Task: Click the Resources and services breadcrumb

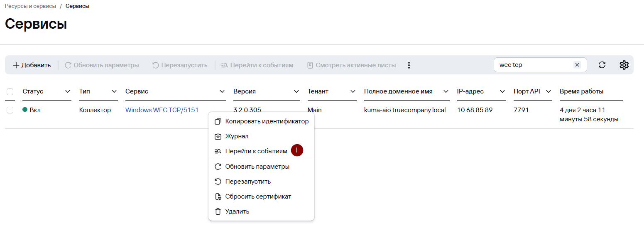Action: 30,6
